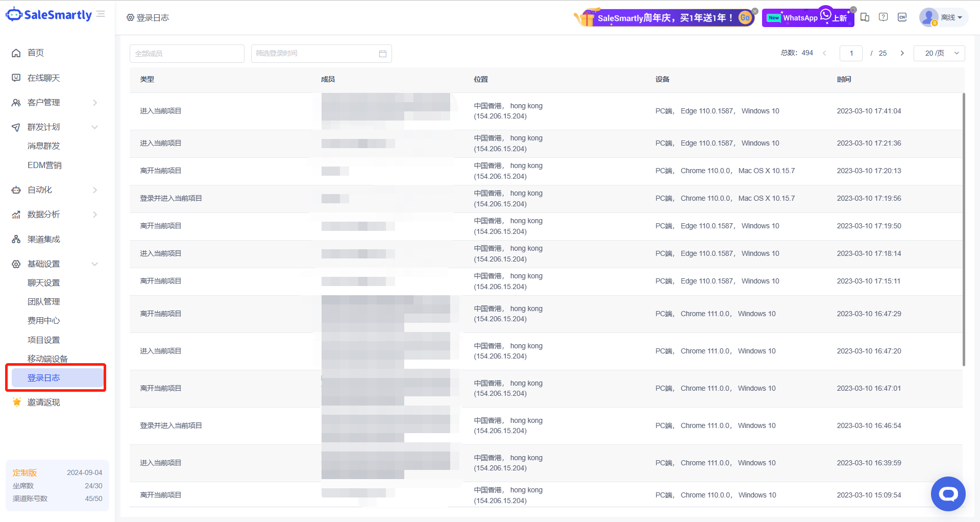Open 在线聊天 from the sidebar
The height and width of the screenshot is (522, 980).
[x=44, y=78]
